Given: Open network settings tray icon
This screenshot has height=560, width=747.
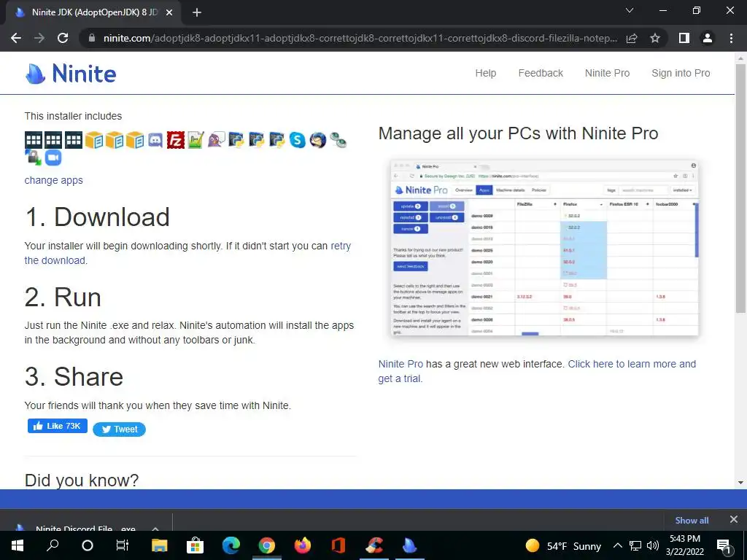Looking at the screenshot, I should [x=635, y=545].
